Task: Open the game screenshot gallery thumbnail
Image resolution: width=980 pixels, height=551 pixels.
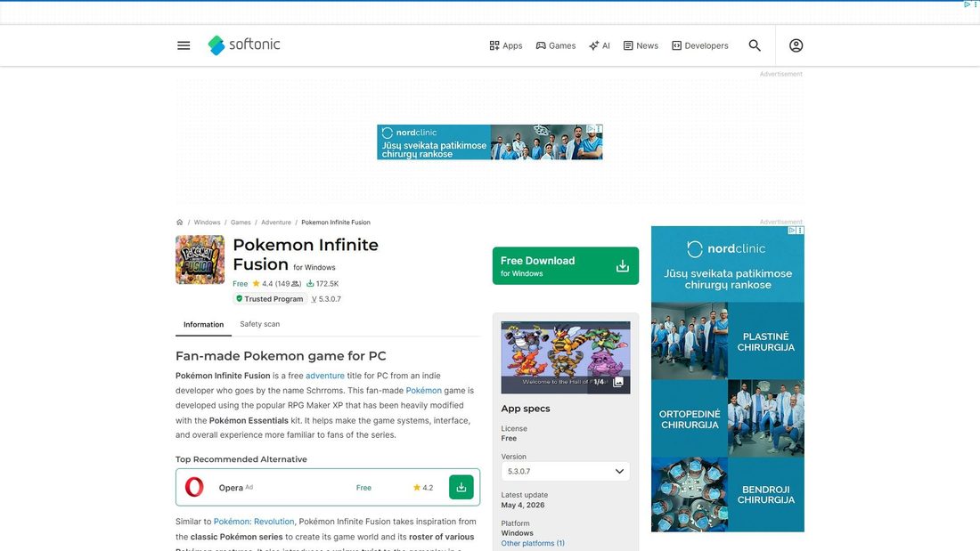Action: [566, 357]
